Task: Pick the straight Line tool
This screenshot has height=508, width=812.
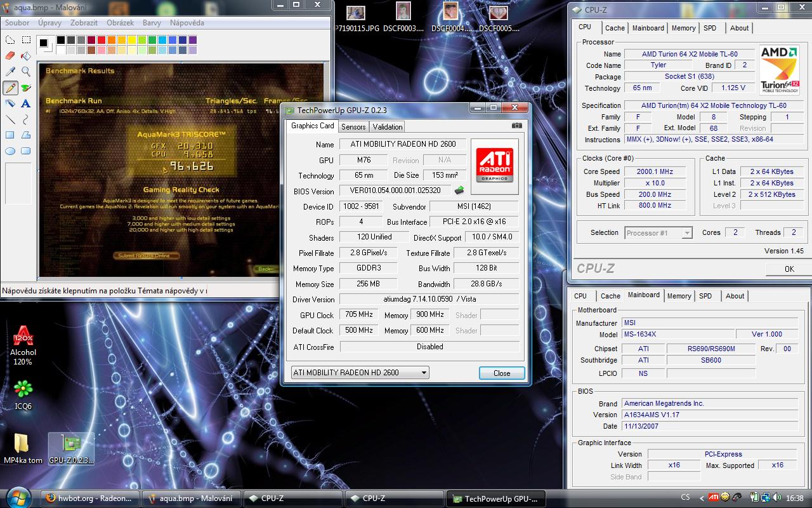Action: click(10, 119)
